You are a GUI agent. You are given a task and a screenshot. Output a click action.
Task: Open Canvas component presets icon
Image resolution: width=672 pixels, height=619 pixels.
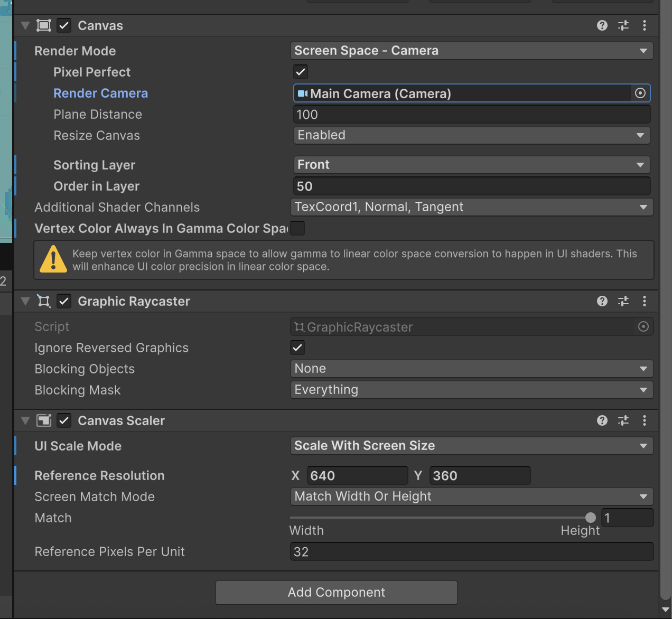click(623, 25)
